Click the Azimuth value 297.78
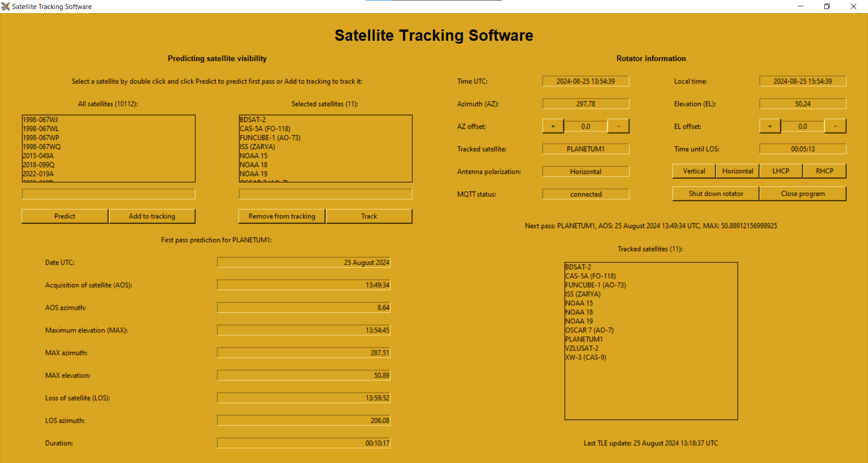Screen dimensions: 868x463 pyautogui.click(x=585, y=104)
